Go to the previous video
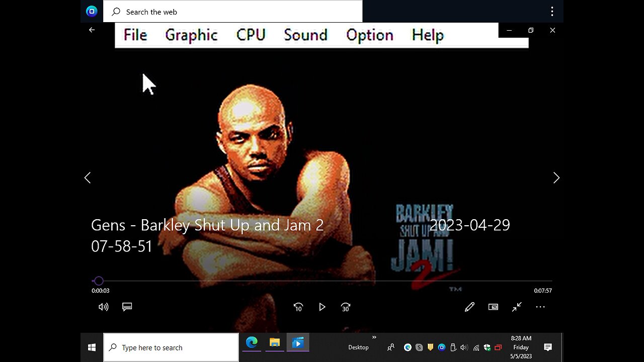644x362 pixels. coord(88,177)
